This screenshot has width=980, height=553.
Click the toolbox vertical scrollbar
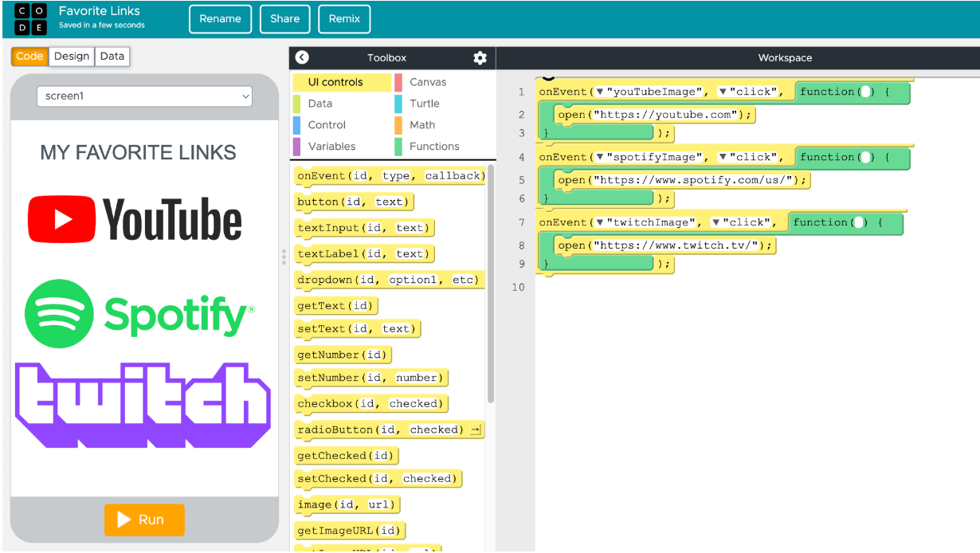[x=491, y=284]
